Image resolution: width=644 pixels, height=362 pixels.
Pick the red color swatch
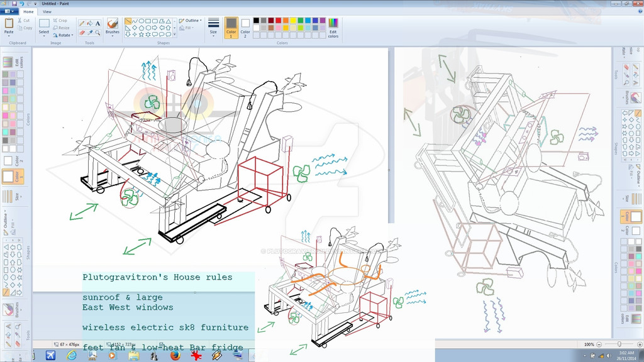tap(279, 21)
